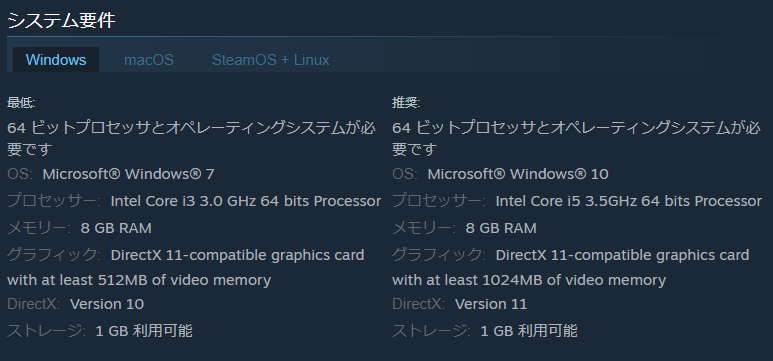The height and width of the screenshot is (361, 773).
Task: Click the 1024MB video memory graphics text
Action: (571, 268)
